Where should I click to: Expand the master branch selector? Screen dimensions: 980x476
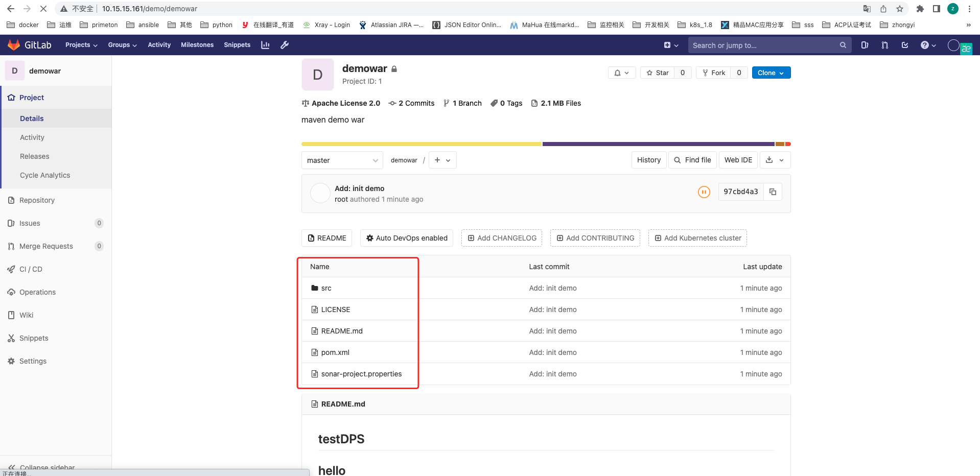tap(342, 160)
